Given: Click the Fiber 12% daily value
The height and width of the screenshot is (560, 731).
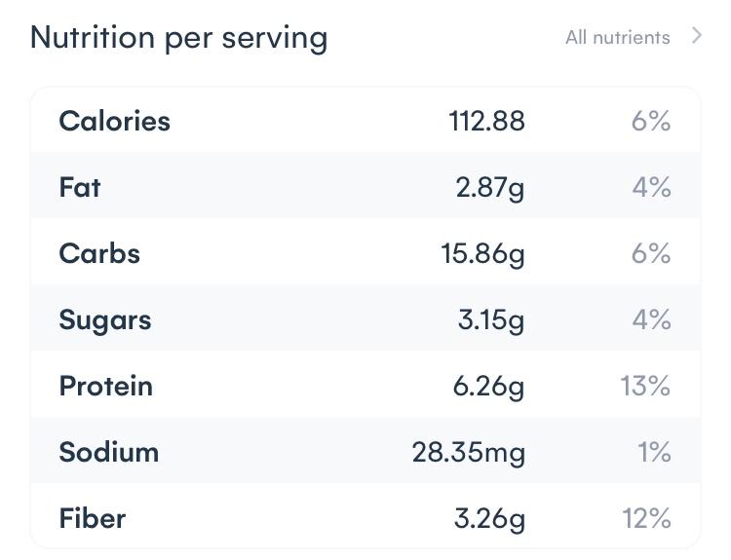Looking at the screenshot, I should click(646, 518).
